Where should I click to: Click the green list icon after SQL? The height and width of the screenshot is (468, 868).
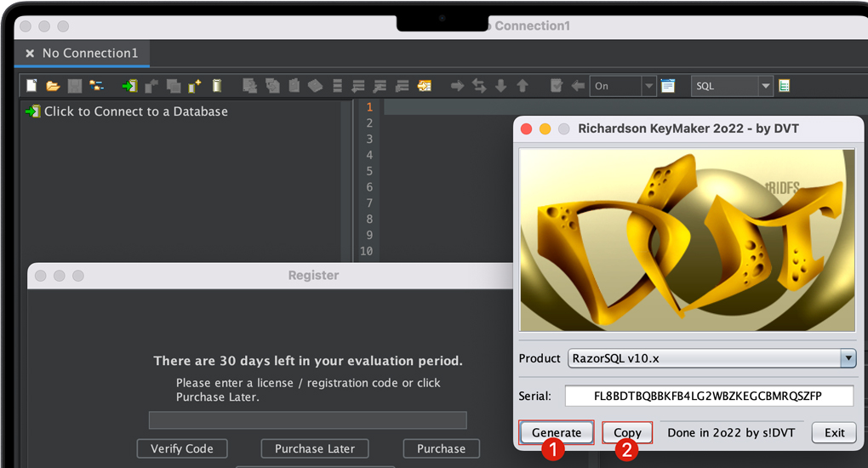click(784, 86)
